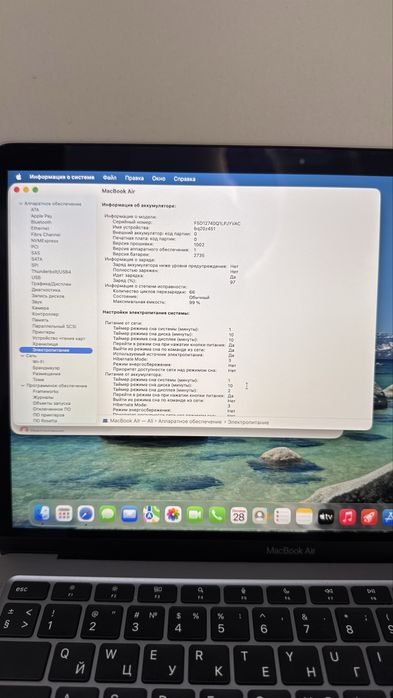Select Параллельный SCSI in the sidebar
Image resolution: width=393 pixels, height=698 pixels.
[x=54, y=326]
